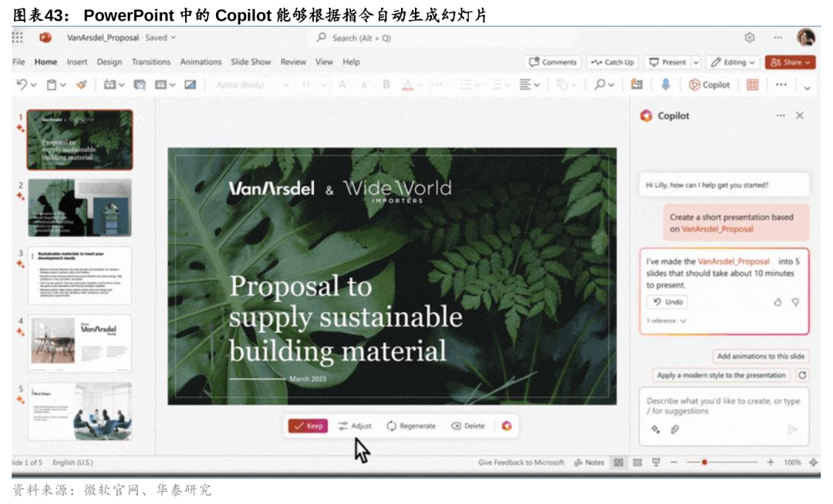
Task: Open the Slide Show tab
Action: (251, 62)
